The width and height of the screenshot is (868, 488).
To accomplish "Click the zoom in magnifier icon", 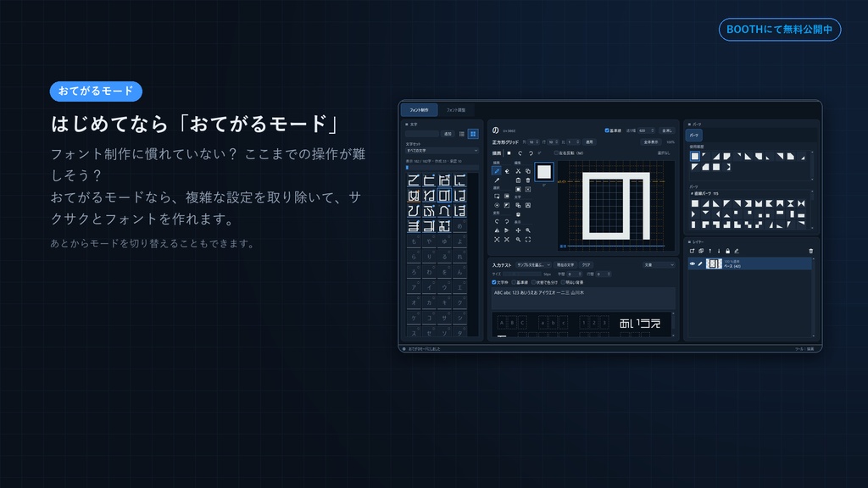I will coord(528,230).
